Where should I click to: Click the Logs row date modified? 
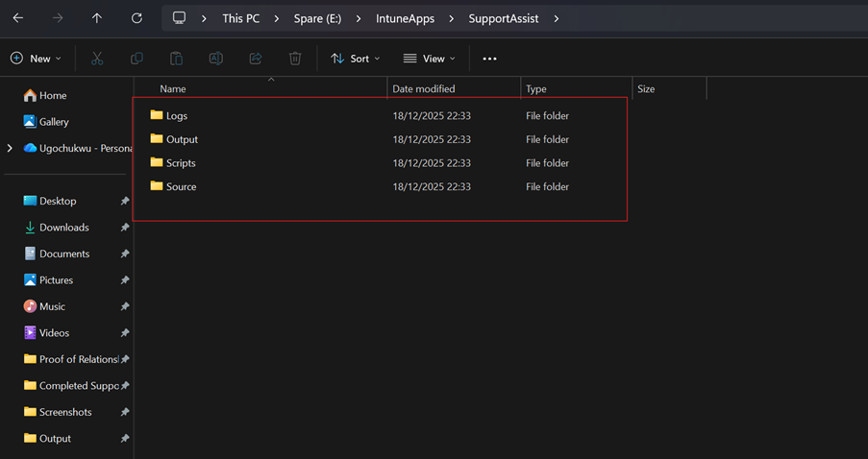tap(432, 115)
